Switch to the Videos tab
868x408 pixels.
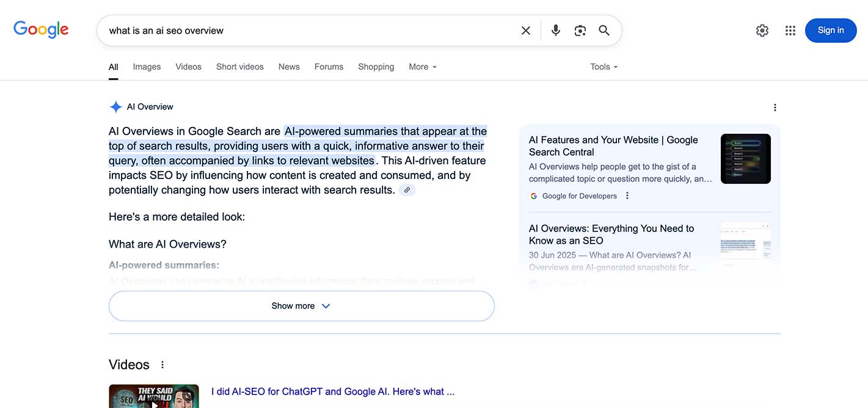click(188, 67)
